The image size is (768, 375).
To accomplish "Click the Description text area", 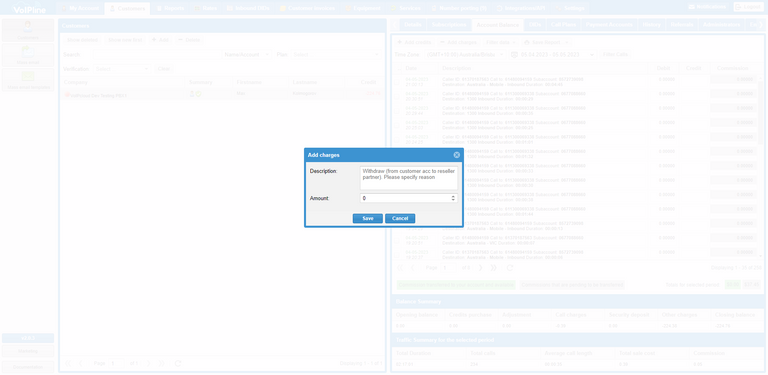I will coord(409,179).
